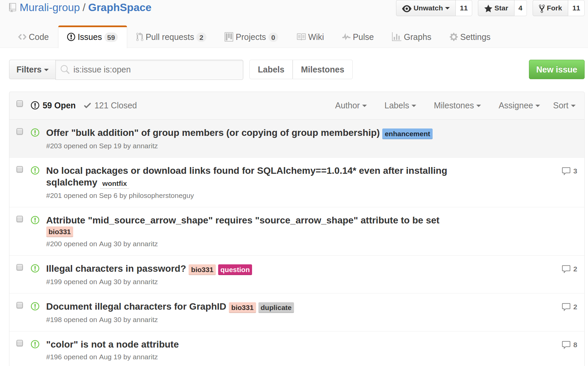Open comments on SQLAlchemy issue via comment icon
The image size is (588, 366).
click(566, 171)
